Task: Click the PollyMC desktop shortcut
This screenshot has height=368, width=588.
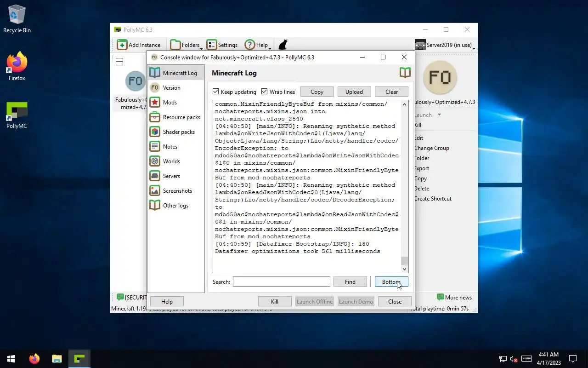Action: [x=17, y=115]
